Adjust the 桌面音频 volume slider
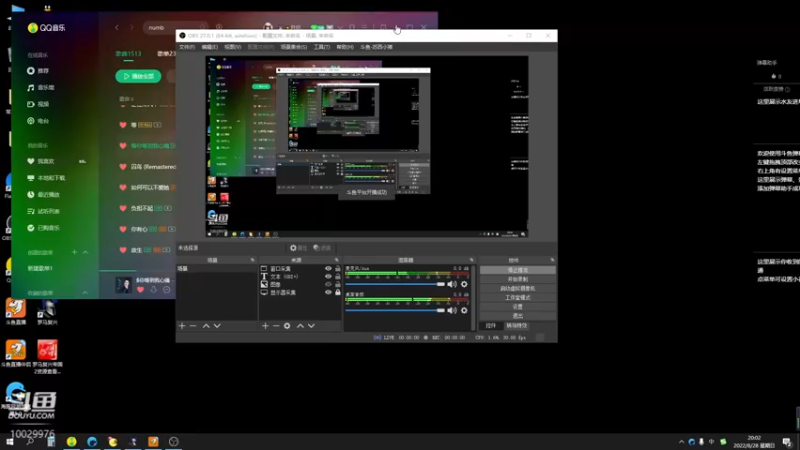800x450 pixels. [395, 310]
